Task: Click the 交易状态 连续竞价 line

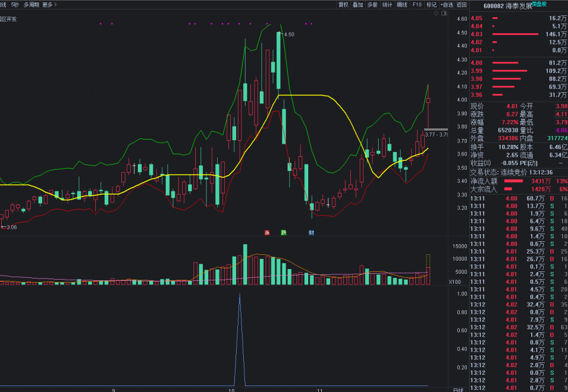Action: (511, 172)
